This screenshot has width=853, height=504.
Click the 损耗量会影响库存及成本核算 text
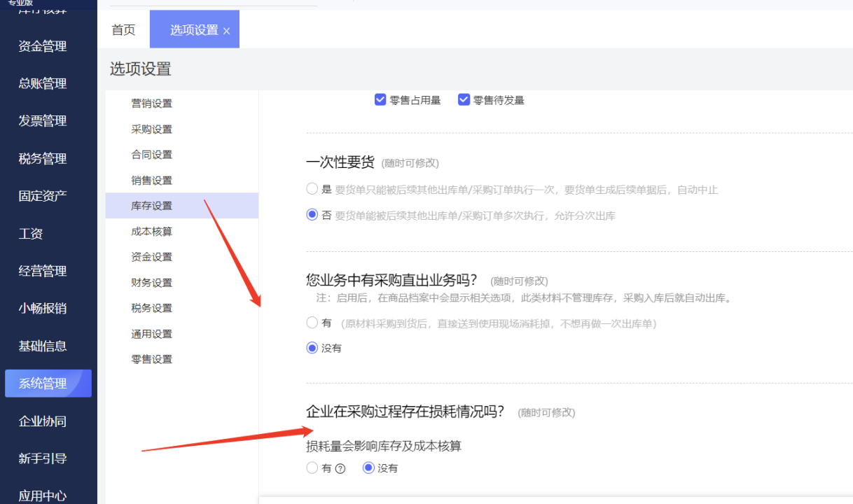tap(384, 446)
